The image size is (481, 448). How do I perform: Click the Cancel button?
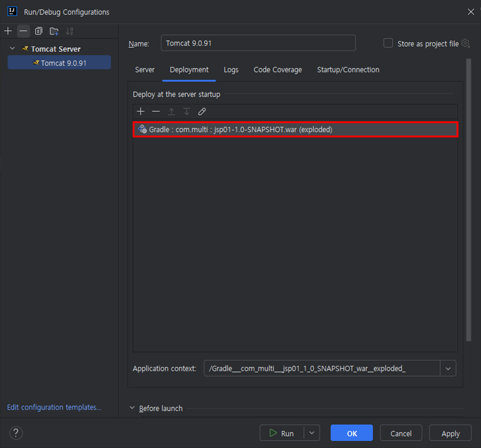click(x=401, y=433)
